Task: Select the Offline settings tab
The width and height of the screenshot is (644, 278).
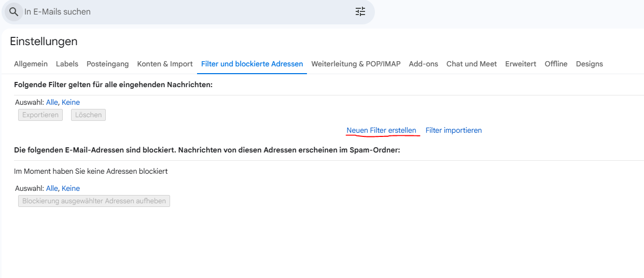Action: coord(556,64)
